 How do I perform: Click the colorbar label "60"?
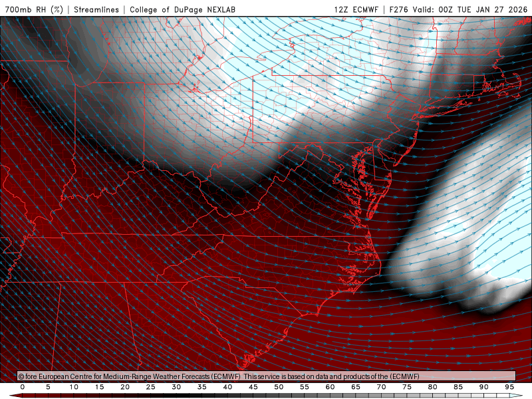pyautogui.click(x=330, y=387)
